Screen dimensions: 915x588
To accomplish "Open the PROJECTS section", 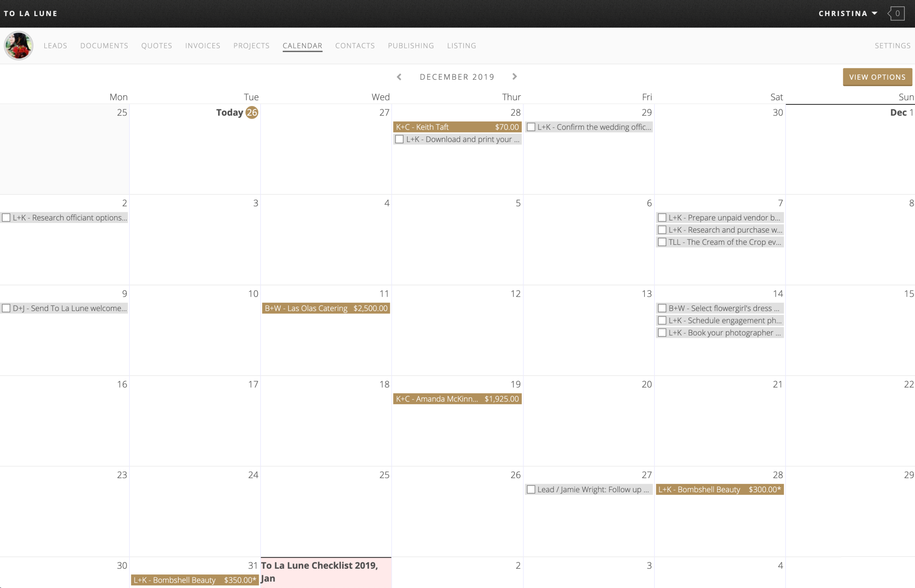I will [x=251, y=45].
